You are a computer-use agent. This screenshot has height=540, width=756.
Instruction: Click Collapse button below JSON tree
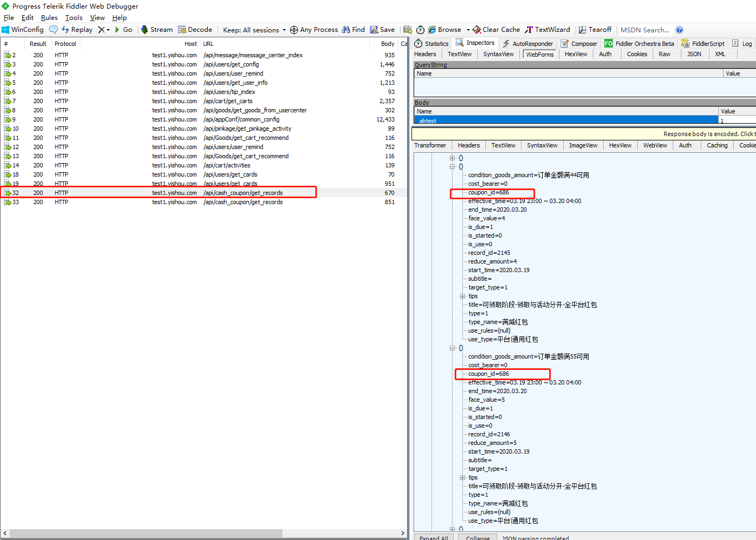[x=477, y=538]
